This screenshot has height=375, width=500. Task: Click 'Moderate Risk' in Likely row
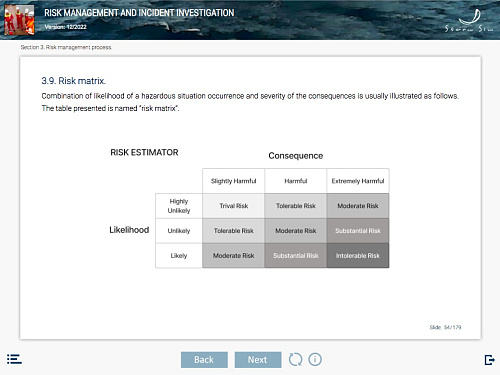click(x=234, y=256)
